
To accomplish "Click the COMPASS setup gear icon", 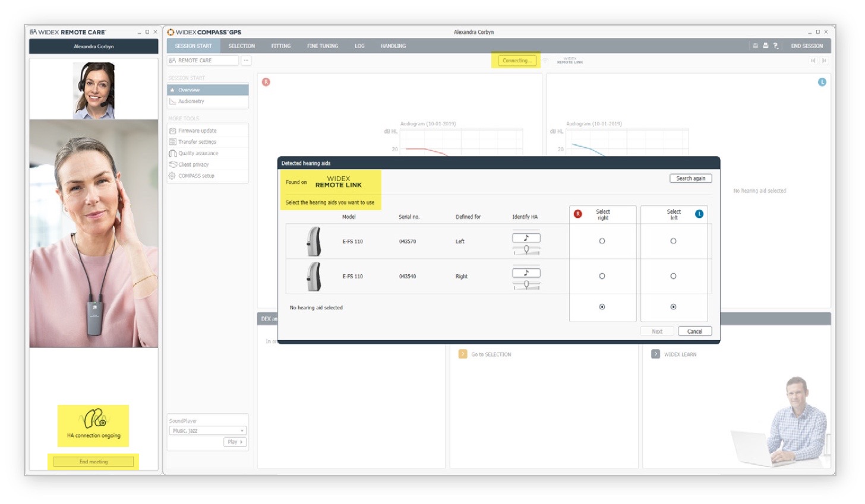I will [172, 176].
